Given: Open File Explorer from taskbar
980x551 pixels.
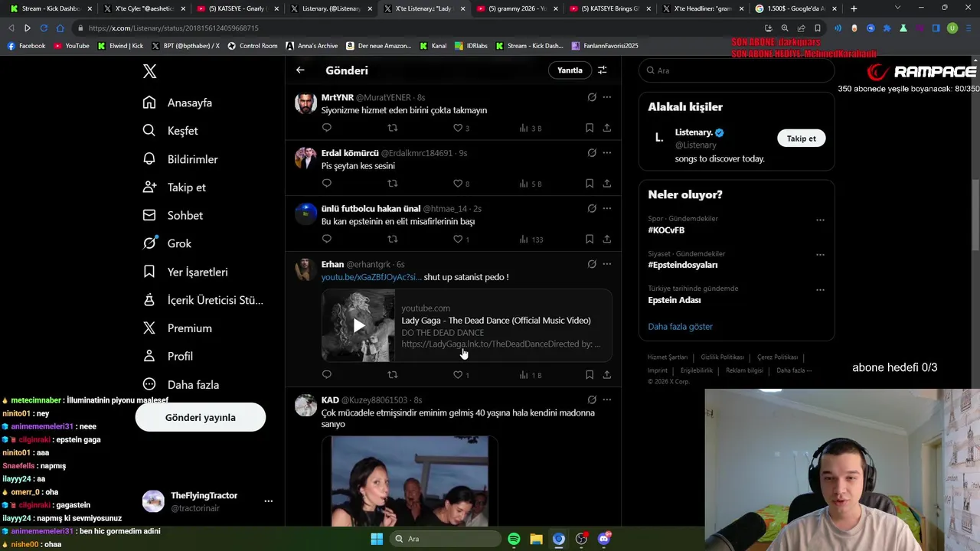Looking at the screenshot, I should point(536,539).
